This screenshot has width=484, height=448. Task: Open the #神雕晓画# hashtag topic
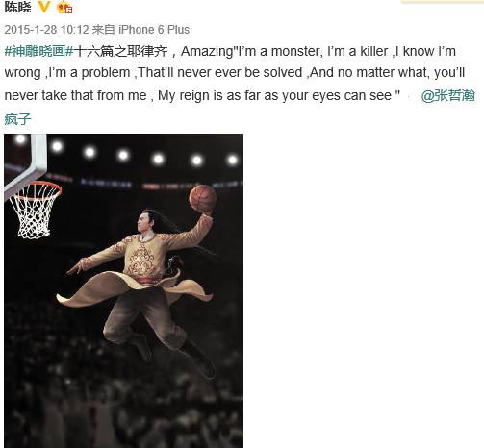(38, 51)
